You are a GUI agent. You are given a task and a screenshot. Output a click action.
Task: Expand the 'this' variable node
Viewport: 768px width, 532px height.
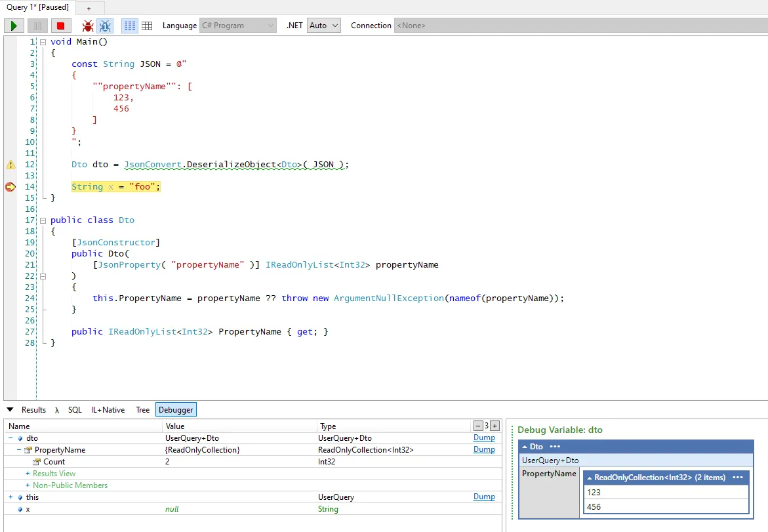[x=10, y=497]
